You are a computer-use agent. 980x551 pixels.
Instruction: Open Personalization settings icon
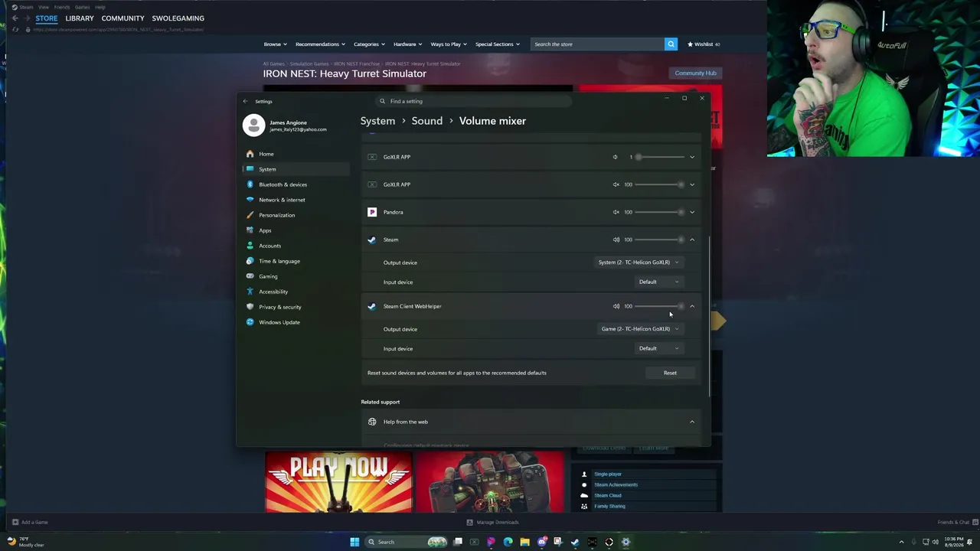(250, 215)
